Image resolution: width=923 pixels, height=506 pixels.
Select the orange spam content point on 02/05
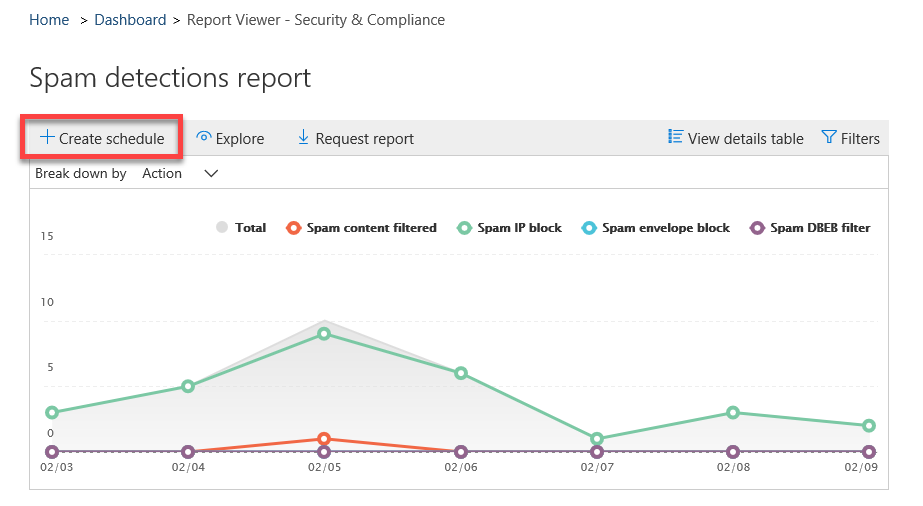click(x=324, y=439)
